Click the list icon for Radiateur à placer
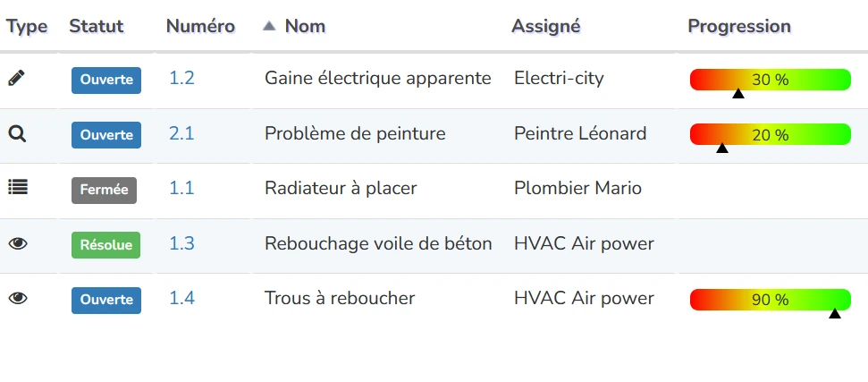 pyautogui.click(x=17, y=188)
